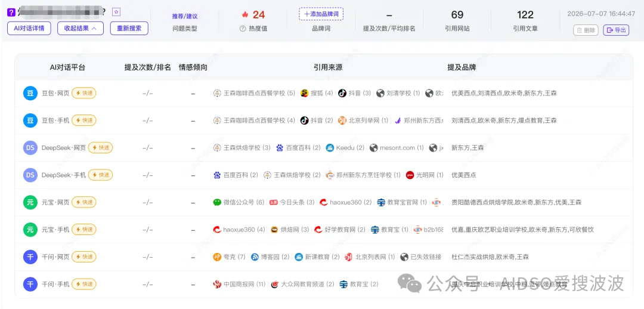Viewport: 644px width, 309px height.
Task: Click the 导出 export button
Action: [615, 30]
